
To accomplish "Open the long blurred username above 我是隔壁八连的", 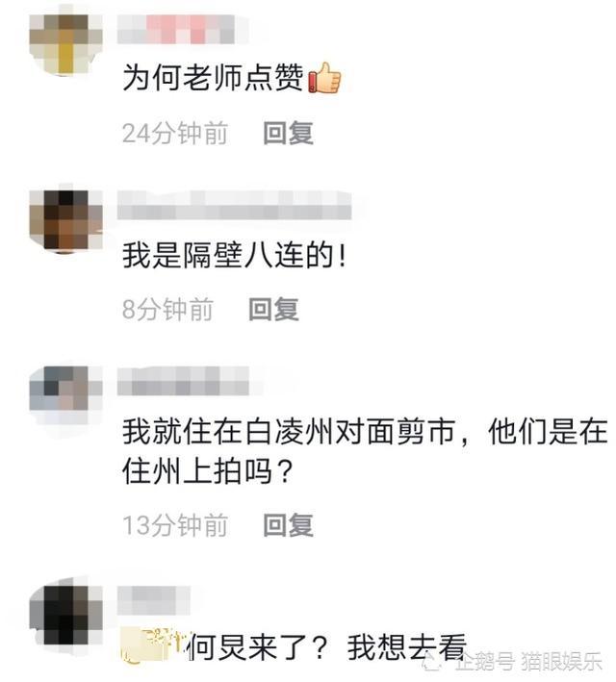I will (234, 205).
